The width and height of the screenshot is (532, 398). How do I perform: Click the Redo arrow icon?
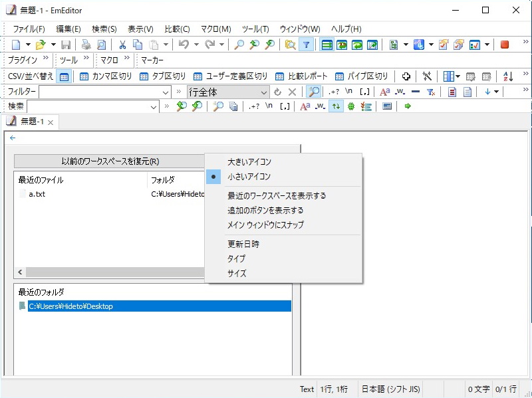pyautogui.click(x=209, y=45)
